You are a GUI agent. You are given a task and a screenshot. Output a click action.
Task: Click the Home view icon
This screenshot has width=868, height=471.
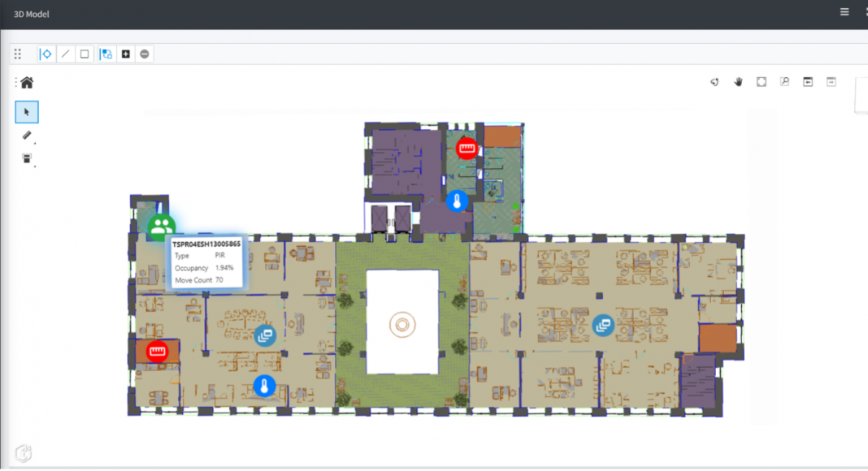(27, 82)
